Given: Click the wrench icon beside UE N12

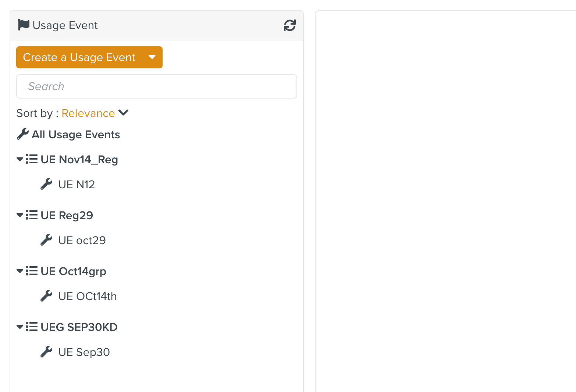Looking at the screenshot, I should [46, 184].
